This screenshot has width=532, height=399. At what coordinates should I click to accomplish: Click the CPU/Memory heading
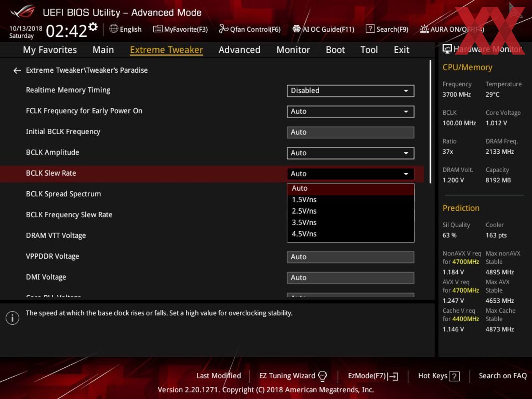tap(467, 67)
